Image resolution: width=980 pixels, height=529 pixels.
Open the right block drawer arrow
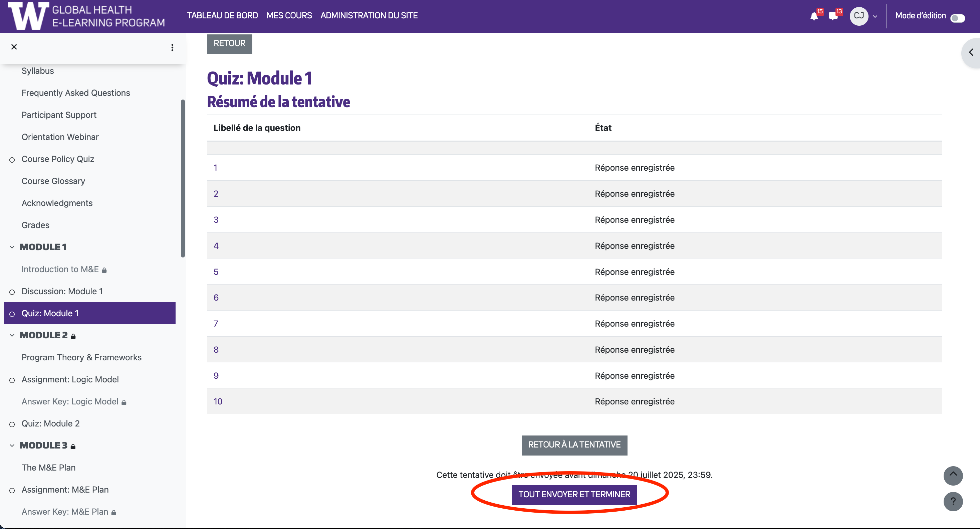[971, 52]
